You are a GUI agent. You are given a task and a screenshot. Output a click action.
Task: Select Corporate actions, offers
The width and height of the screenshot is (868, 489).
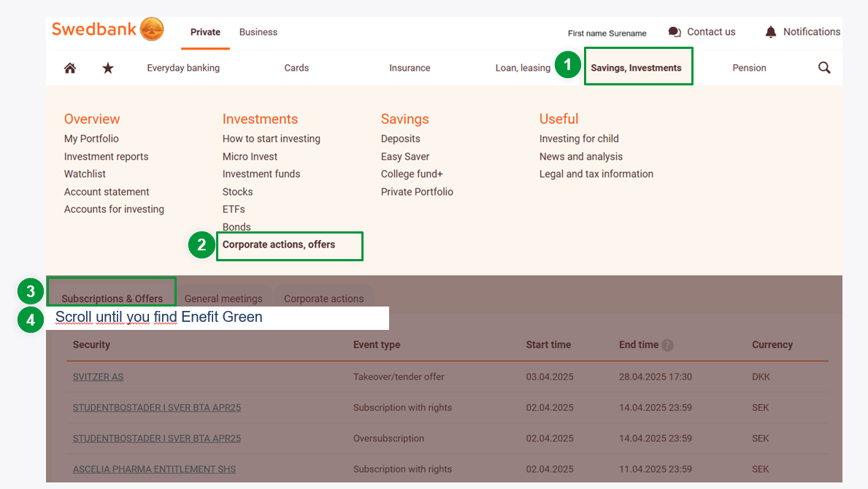coord(278,244)
